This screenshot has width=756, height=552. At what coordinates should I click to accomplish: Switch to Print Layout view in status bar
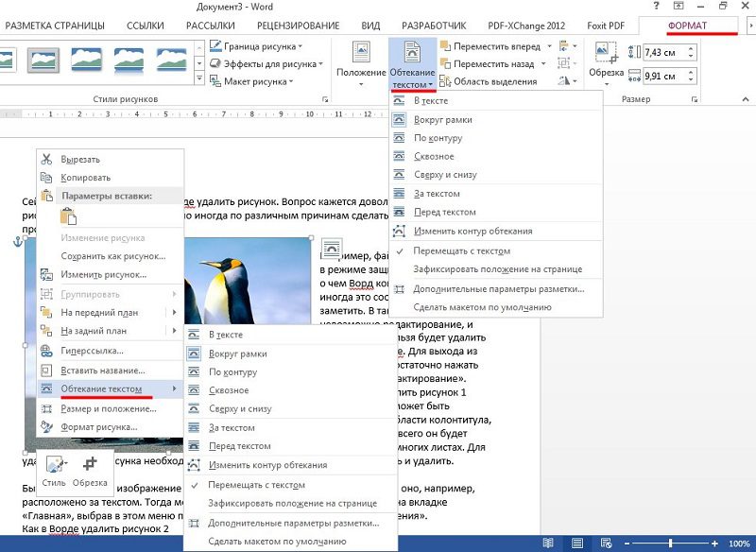click(x=577, y=543)
